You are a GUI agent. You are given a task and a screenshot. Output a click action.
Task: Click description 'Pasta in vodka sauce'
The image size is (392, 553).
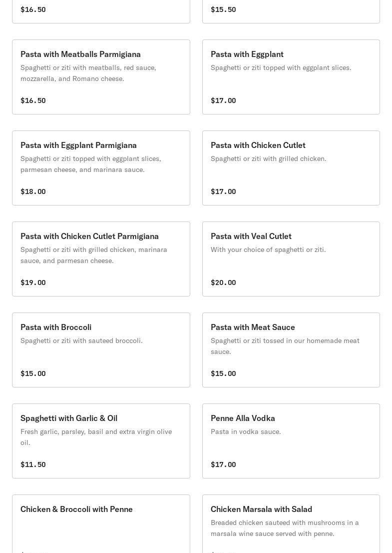[246, 431]
